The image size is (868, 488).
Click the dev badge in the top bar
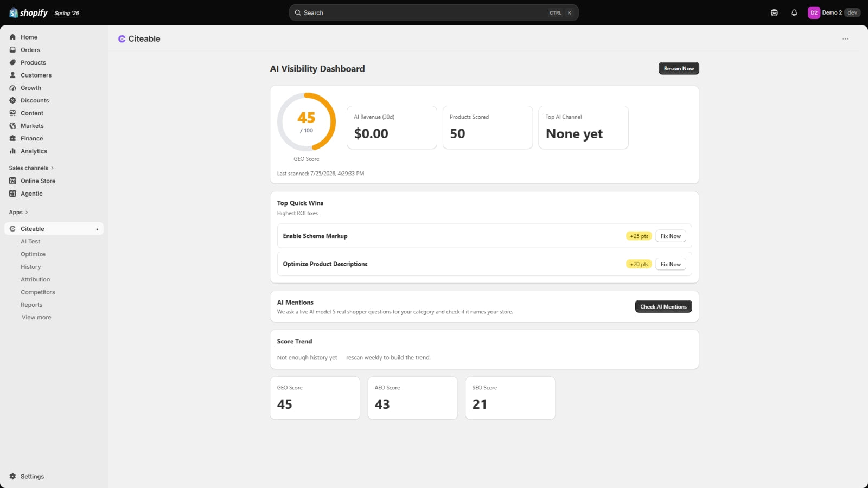pos(852,12)
